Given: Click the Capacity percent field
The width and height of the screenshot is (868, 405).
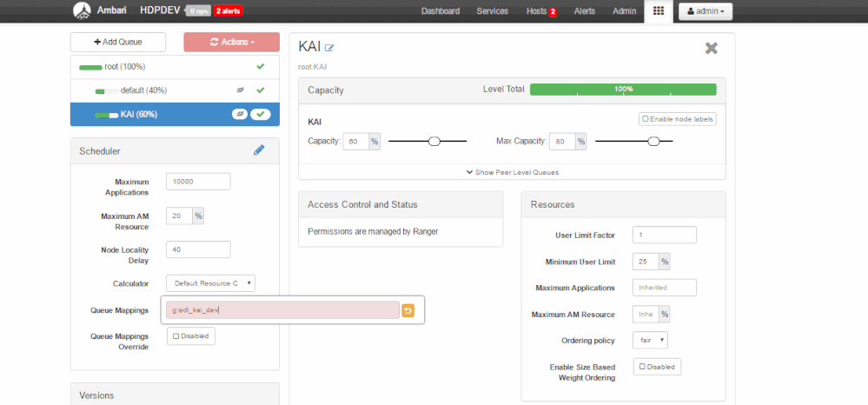Looking at the screenshot, I should [x=356, y=142].
